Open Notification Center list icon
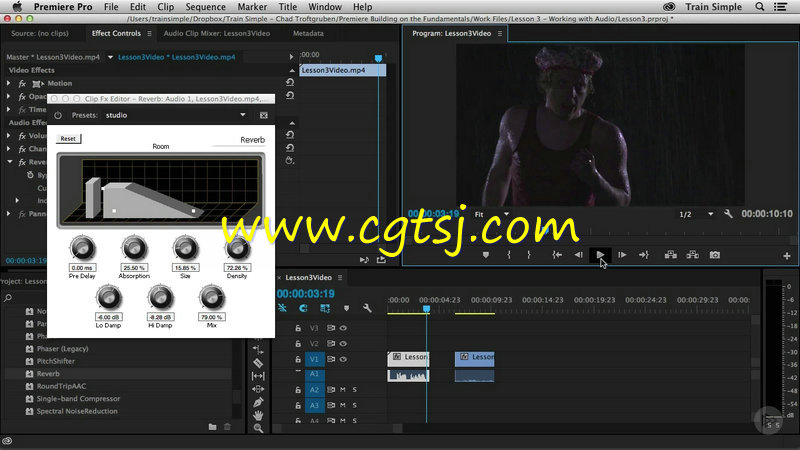Viewport: 800px width, 450px height. point(780,7)
